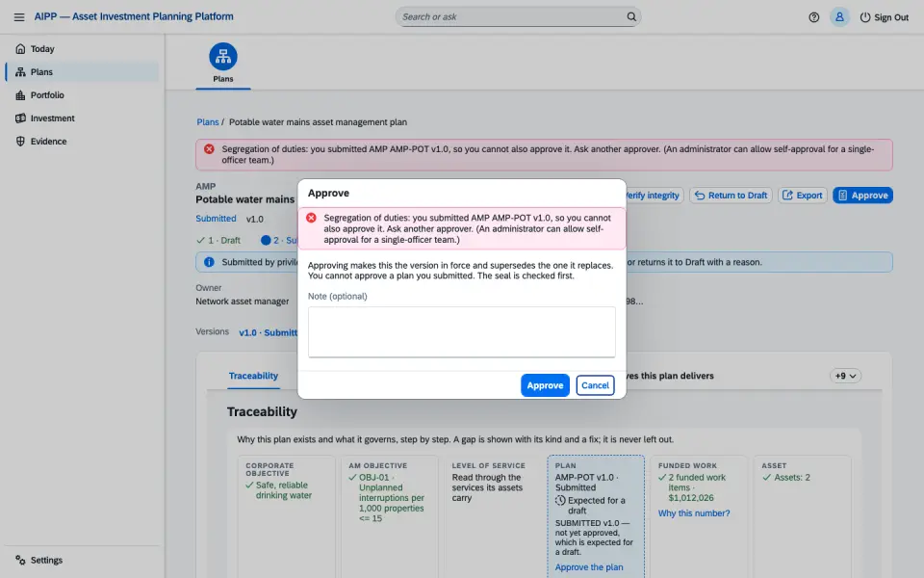The width and height of the screenshot is (924, 578).
Task: Click the Evidence shield icon
Action: (20, 141)
